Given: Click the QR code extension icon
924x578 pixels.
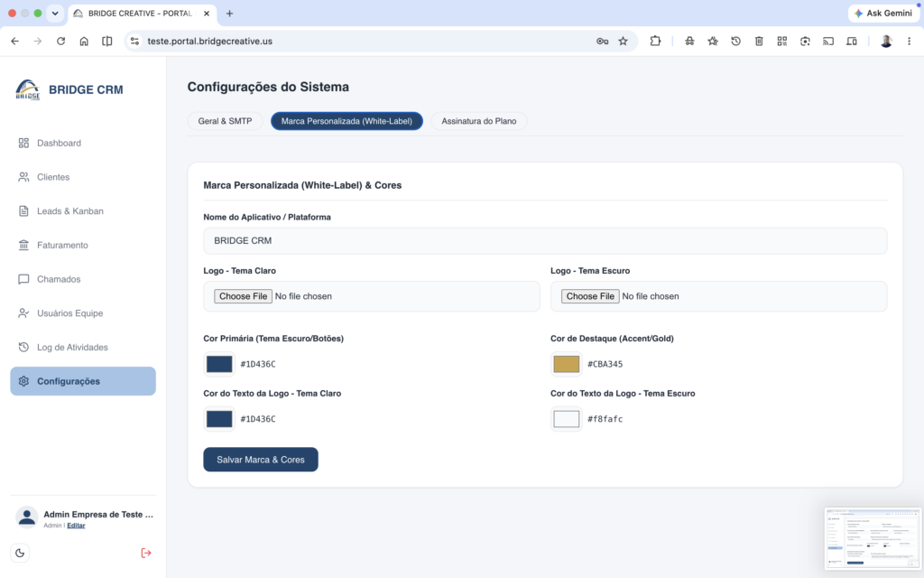Looking at the screenshot, I should tap(782, 42).
